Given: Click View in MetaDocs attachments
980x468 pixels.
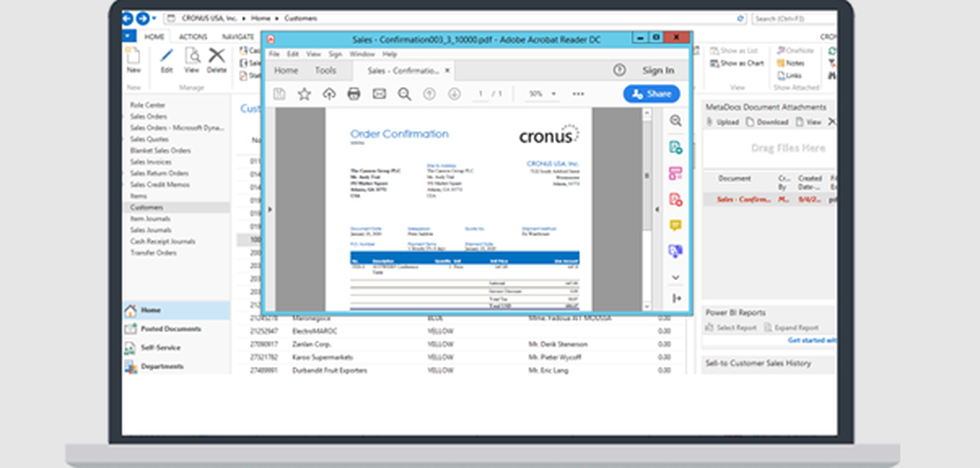Looking at the screenshot, I should coord(808,122).
